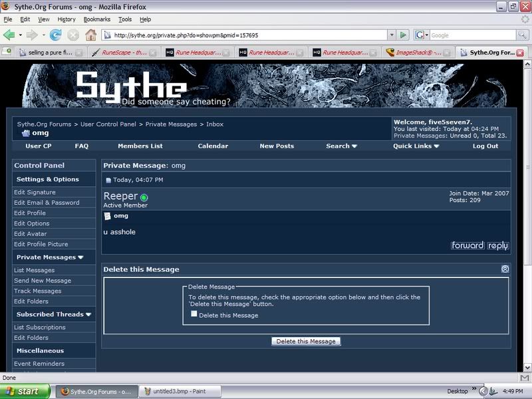The image size is (532, 399).
Task: Click the Inbox breadcrumb link
Action: pos(215,124)
